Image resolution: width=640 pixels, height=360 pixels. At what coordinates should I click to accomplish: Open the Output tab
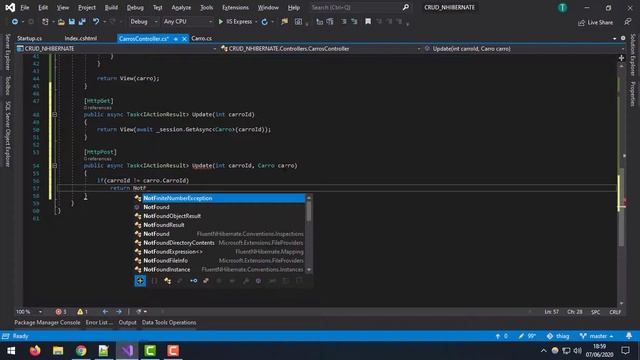(x=127, y=322)
